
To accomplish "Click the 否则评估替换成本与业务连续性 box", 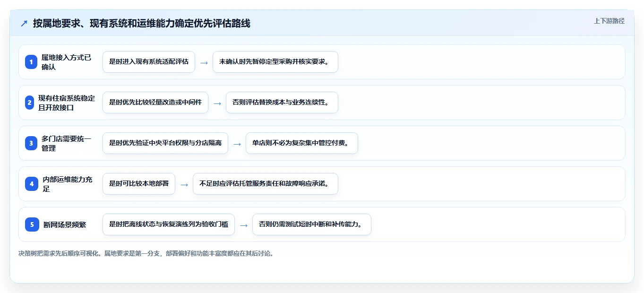I will click(x=282, y=103).
